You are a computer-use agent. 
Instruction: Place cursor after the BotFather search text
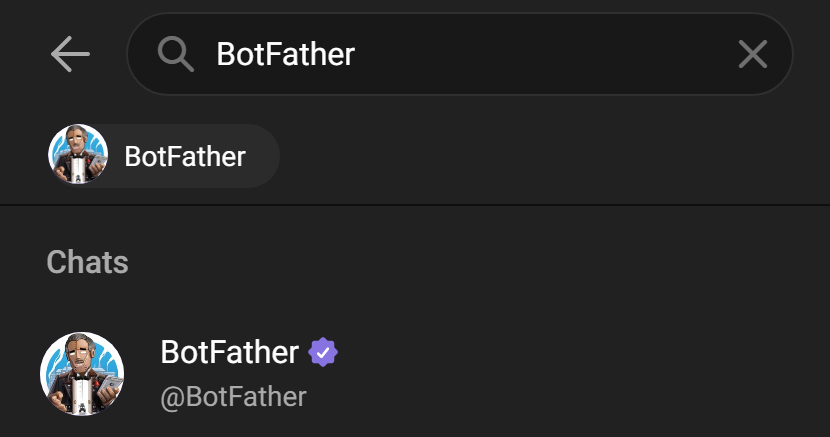click(x=357, y=54)
